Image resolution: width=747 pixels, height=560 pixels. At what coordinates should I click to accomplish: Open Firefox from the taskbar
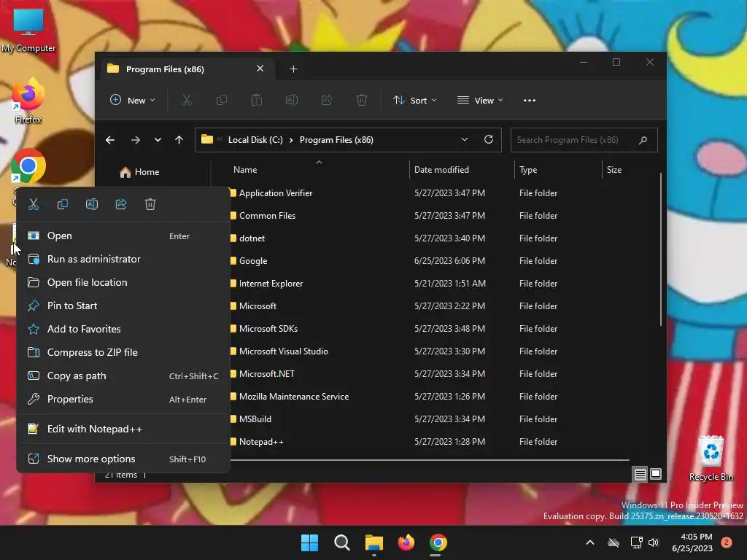click(x=406, y=542)
